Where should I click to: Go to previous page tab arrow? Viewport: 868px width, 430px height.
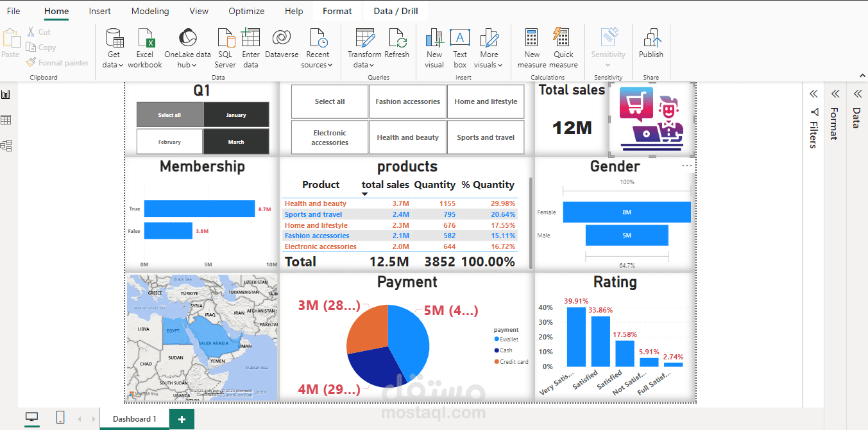point(80,419)
